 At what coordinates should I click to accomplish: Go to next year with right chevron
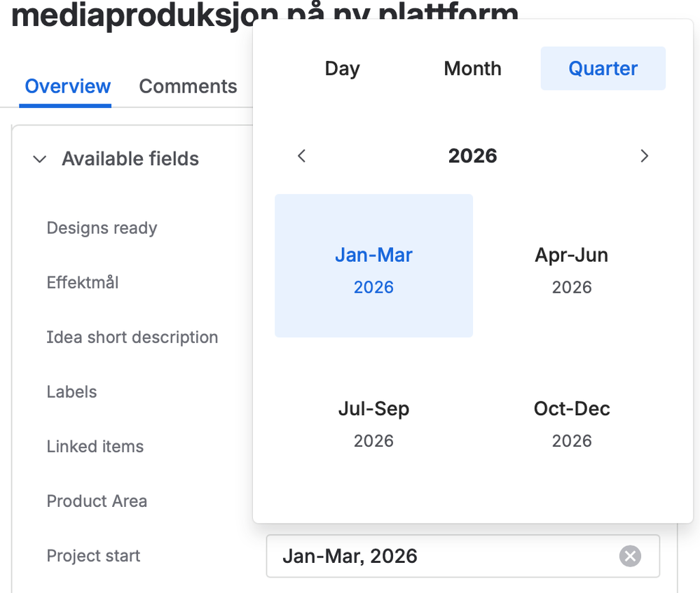tap(644, 155)
